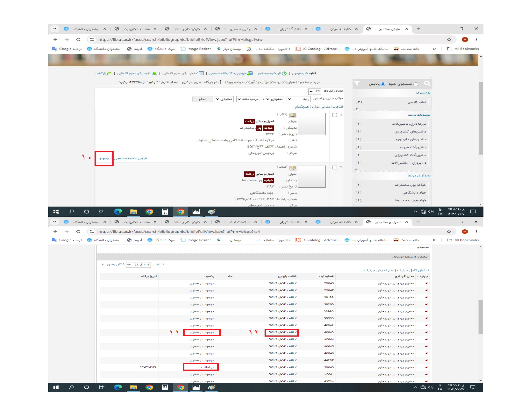Click the lower browser page vertical scrollbar

[x=480, y=317]
